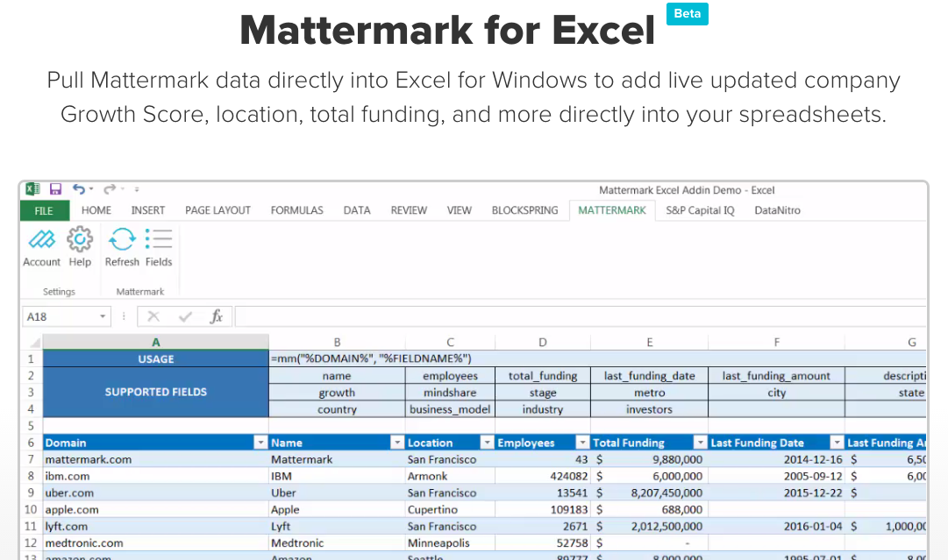Image resolution: width=948 pixels, height=560 pixels.
Task: Select the MATTERMARK ribbon tab
Action: pos(612,210)
